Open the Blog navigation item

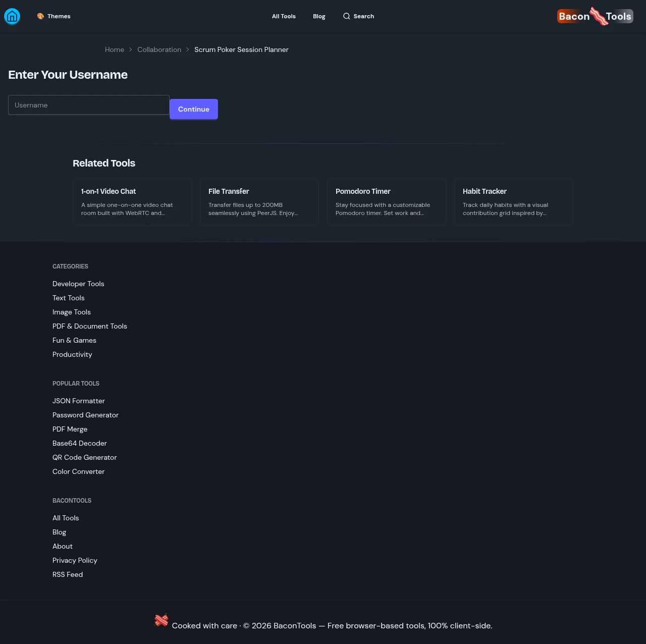(x=319, y=16)
